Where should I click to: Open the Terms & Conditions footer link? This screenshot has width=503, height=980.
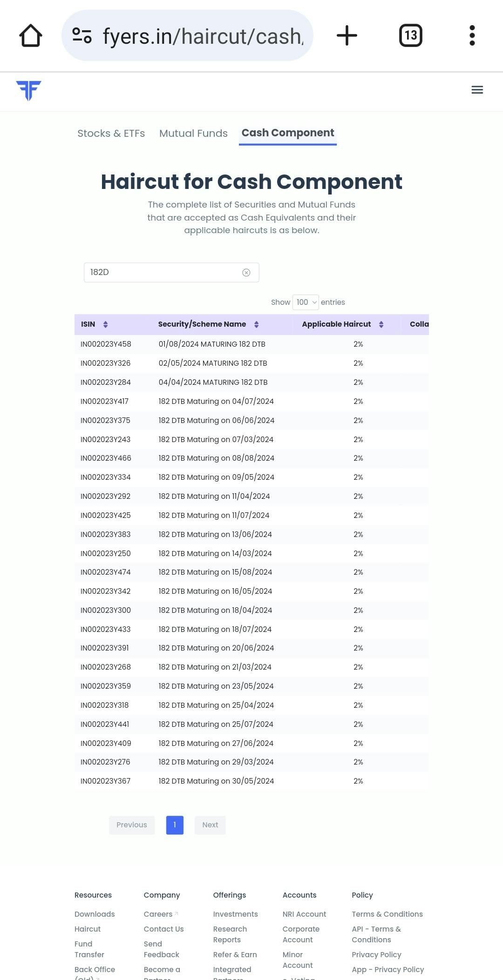[x=387, y=914]
